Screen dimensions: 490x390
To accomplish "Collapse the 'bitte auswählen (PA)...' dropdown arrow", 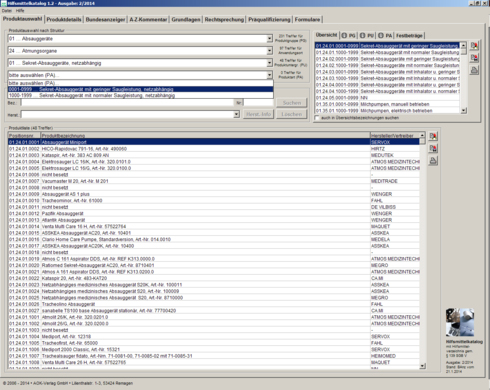I will pyautogui.click(x=270, y=75).
